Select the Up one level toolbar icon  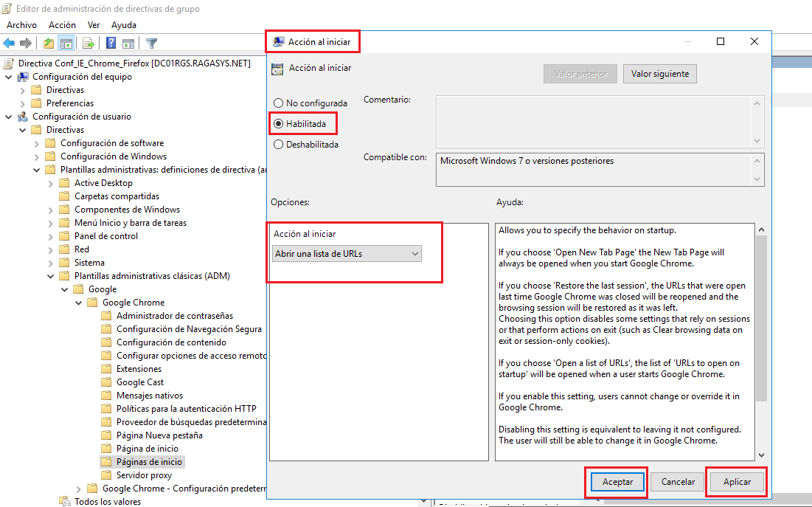[x=48, y=42]
